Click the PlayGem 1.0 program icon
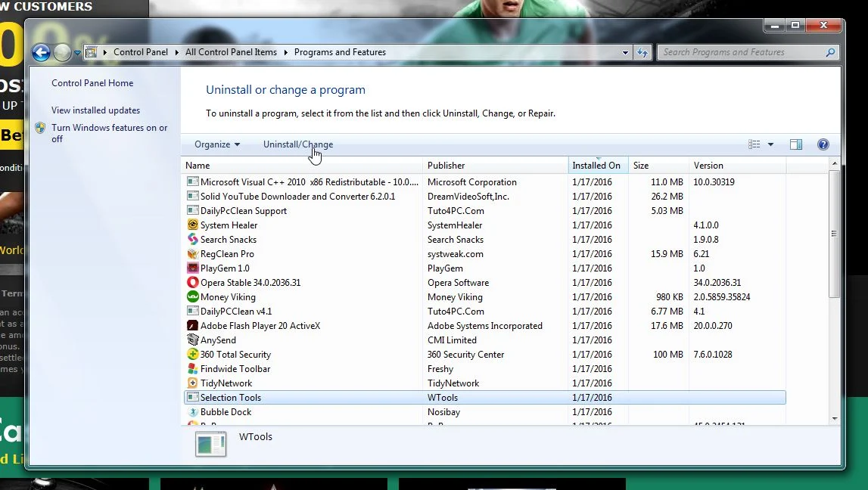868x490 pixels. click(193, 268)
